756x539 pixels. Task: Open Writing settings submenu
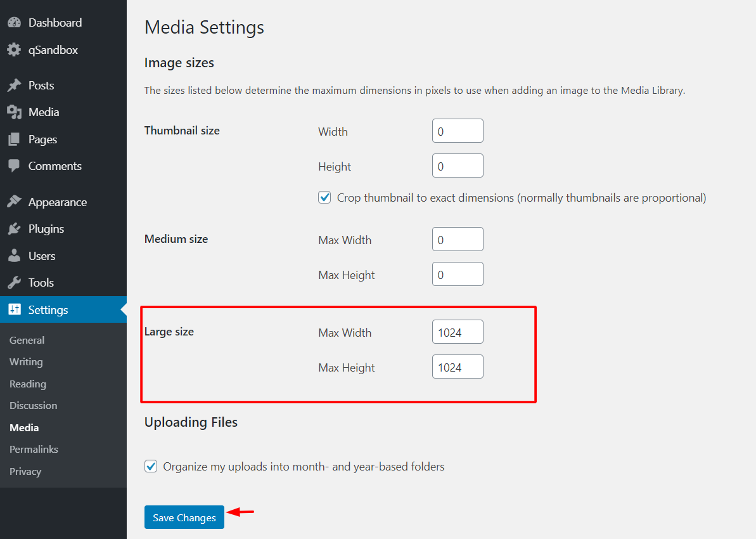[26, 362]
